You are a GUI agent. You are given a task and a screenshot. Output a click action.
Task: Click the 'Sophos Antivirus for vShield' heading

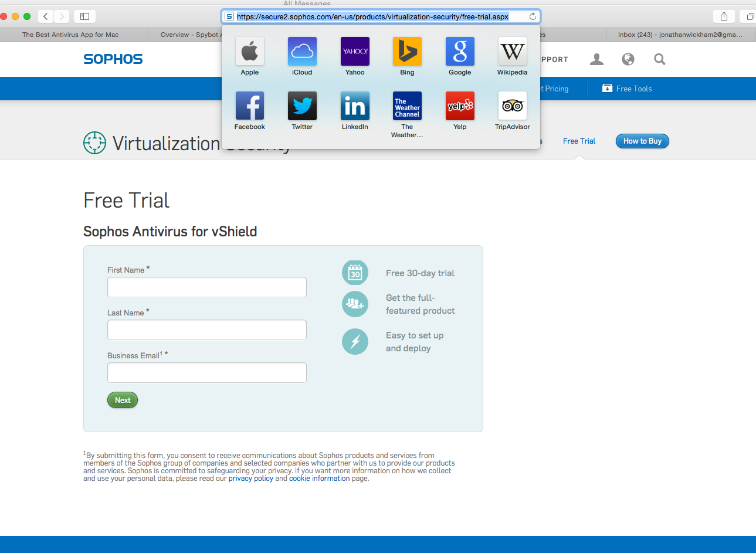pyautogui.click(x=170, y=232)
